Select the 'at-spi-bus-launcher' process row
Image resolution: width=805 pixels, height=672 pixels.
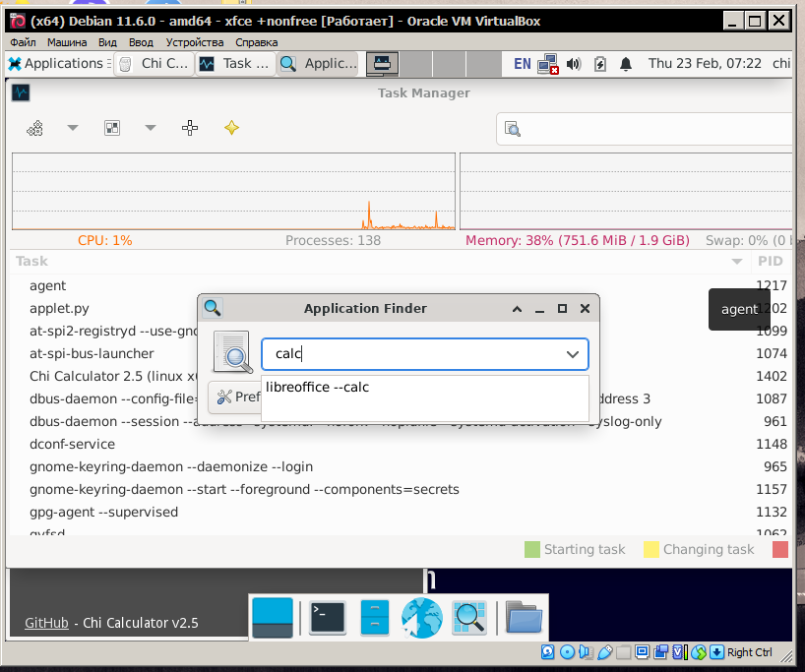coord(399,353)
